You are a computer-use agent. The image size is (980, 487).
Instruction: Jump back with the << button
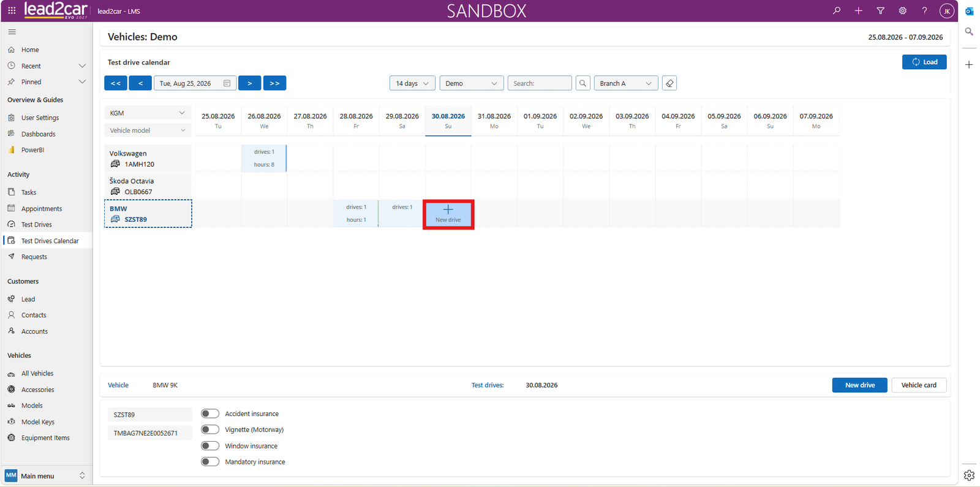[x=116, y=83]
